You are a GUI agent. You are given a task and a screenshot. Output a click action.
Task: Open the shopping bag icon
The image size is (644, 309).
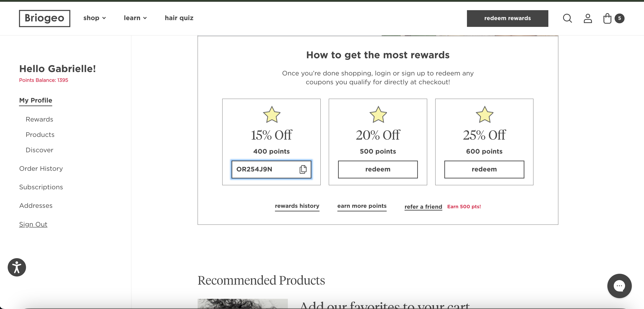point(607,18)
